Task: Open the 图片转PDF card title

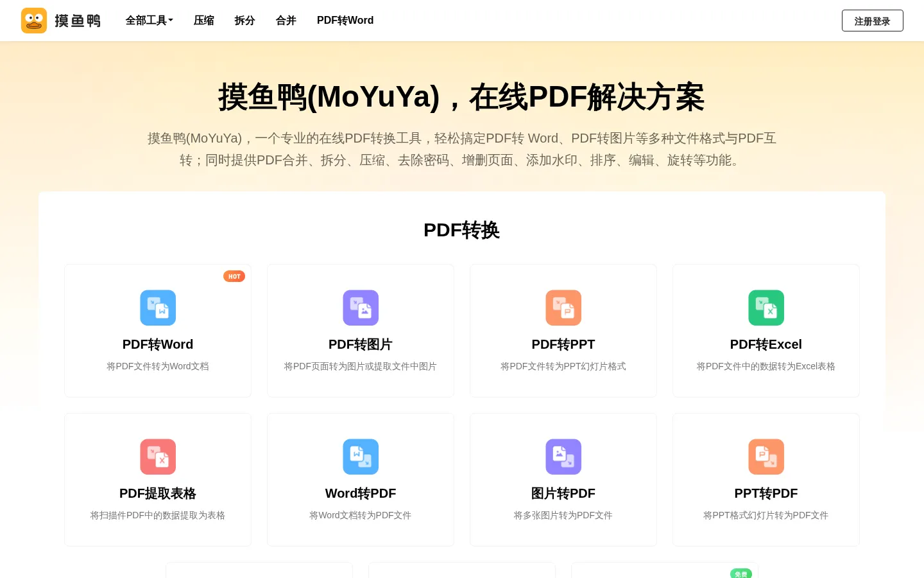Action: (563, 493)
